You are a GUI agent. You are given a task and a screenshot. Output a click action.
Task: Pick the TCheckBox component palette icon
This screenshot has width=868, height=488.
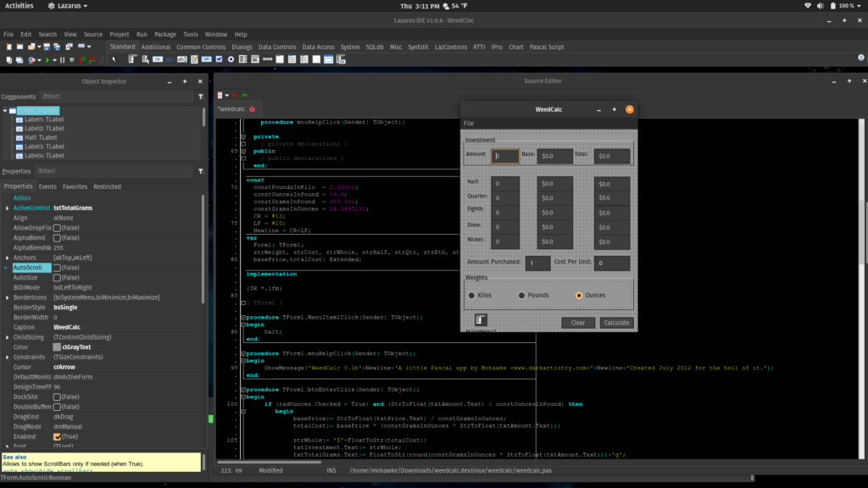(x=219, y=59)
